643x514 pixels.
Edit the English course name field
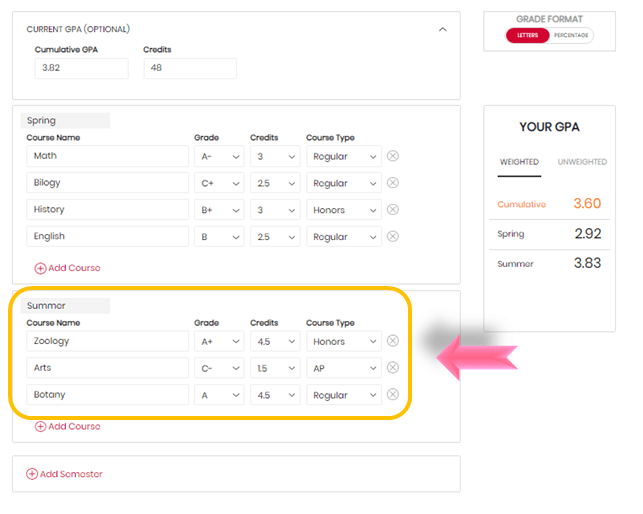pyautogui.click(x=107, y=237)
